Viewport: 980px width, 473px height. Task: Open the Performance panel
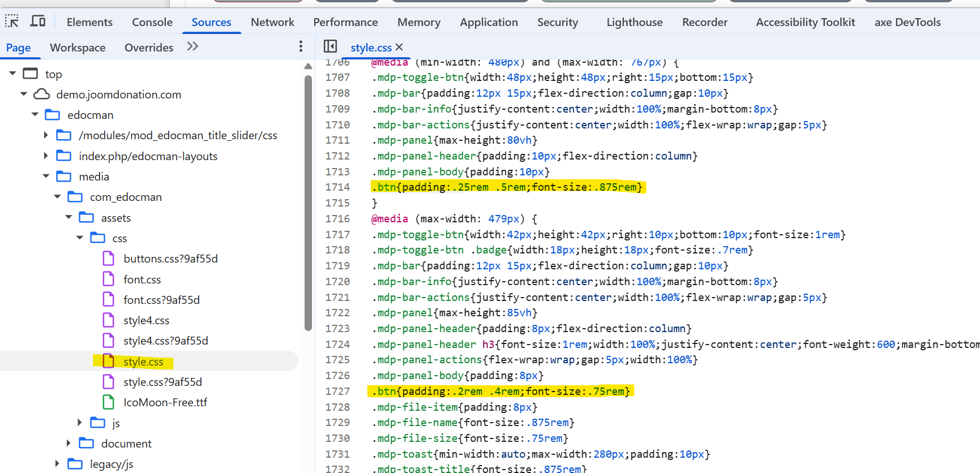[345, 22]
